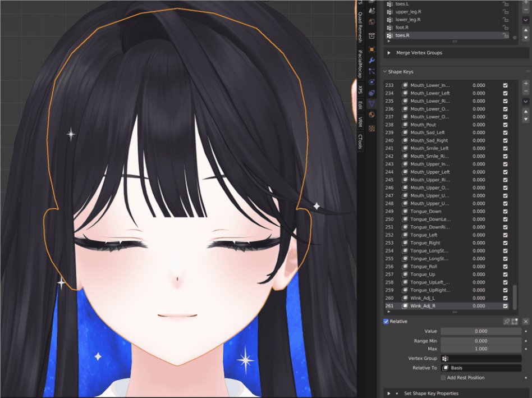Uncheck the Relative checkbox
The image size is (532, 398).
pos(386,321)
